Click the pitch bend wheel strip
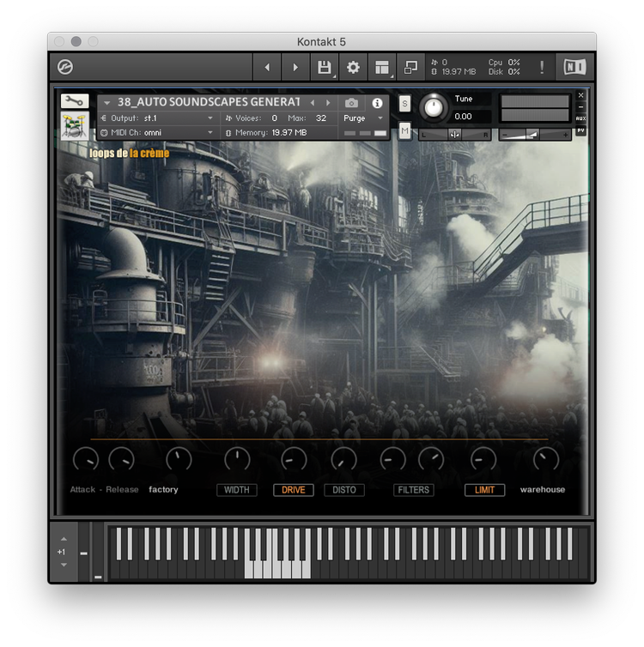 pos(84,553)
